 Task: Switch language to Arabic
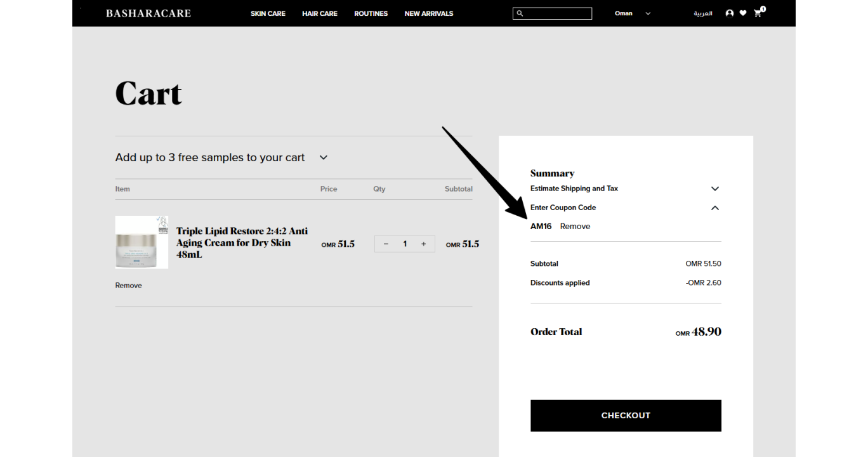(x=703, y=13)
